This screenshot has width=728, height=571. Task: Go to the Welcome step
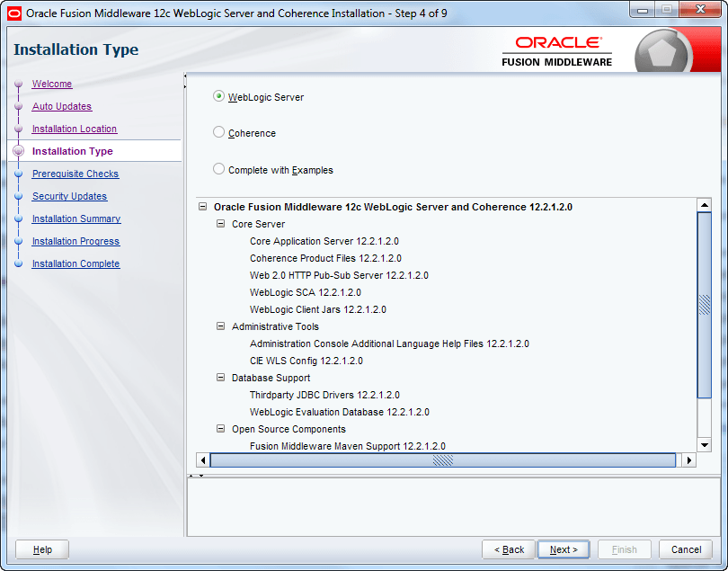pos(52,85)
